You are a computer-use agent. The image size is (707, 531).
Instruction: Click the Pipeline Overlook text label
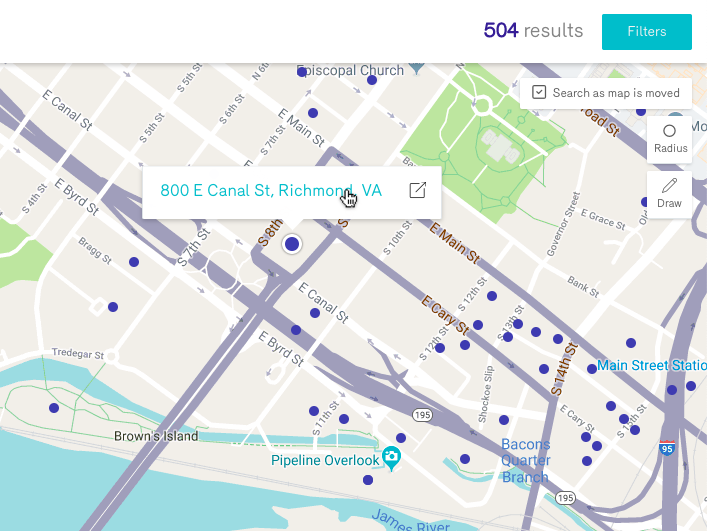pyautogui.click(x=325, y=460)
